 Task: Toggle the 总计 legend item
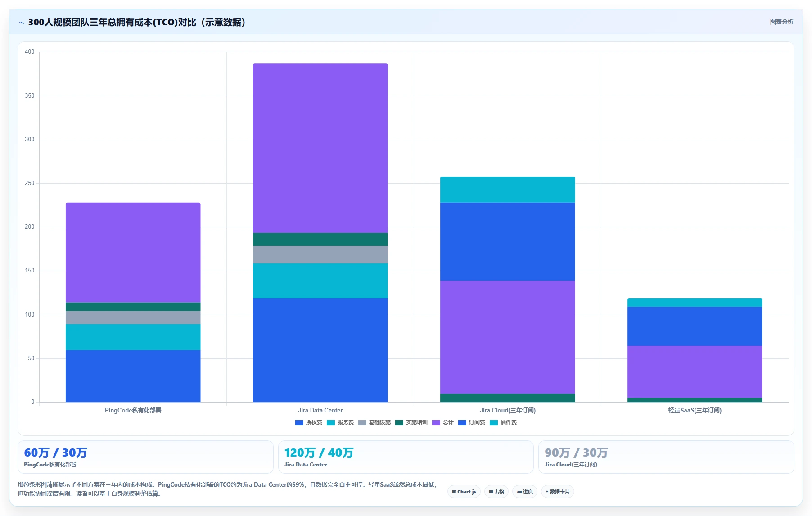coord(443,422)
